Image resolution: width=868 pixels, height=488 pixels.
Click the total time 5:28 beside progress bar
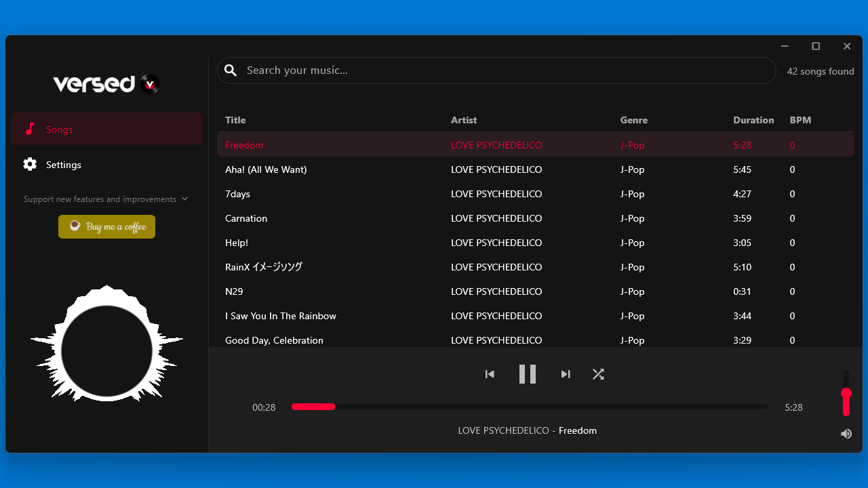pyautogui.click(x=793, y=407)
